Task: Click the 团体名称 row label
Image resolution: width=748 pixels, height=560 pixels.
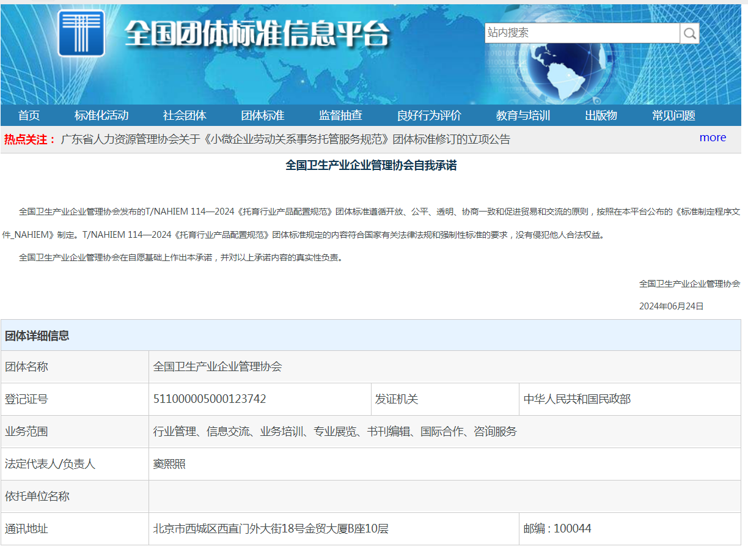Action: (x=26, y=367)
